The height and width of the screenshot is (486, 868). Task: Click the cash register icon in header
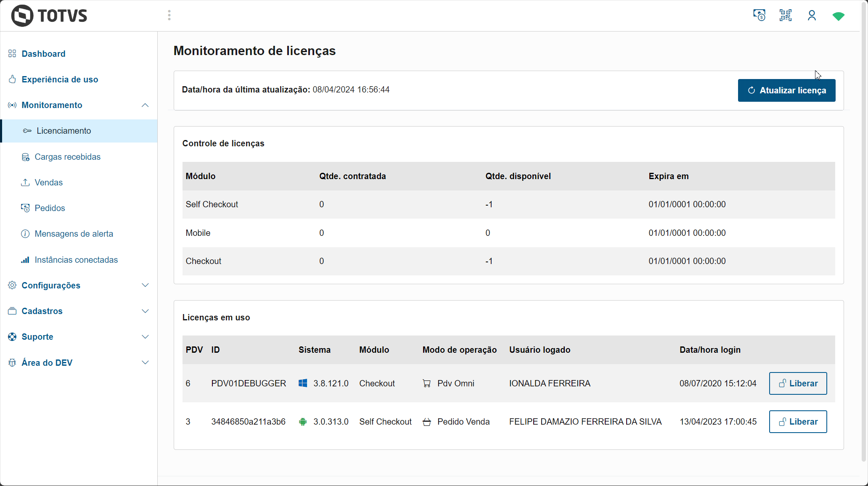pyautogui.click(x=759, y=16)
